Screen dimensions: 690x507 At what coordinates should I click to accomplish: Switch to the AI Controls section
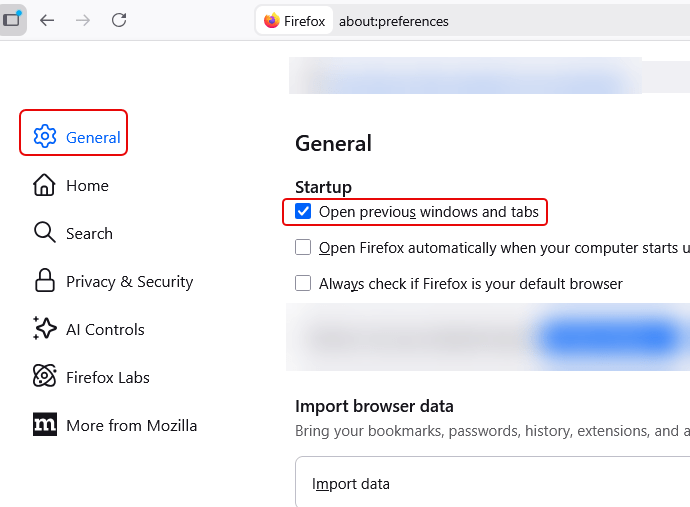tap(105, 330)
